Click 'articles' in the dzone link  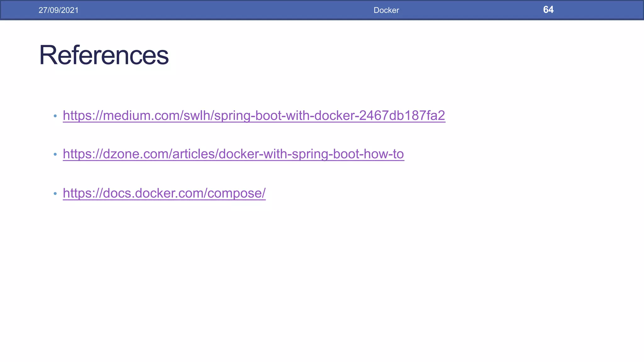[x=193, y=154]
